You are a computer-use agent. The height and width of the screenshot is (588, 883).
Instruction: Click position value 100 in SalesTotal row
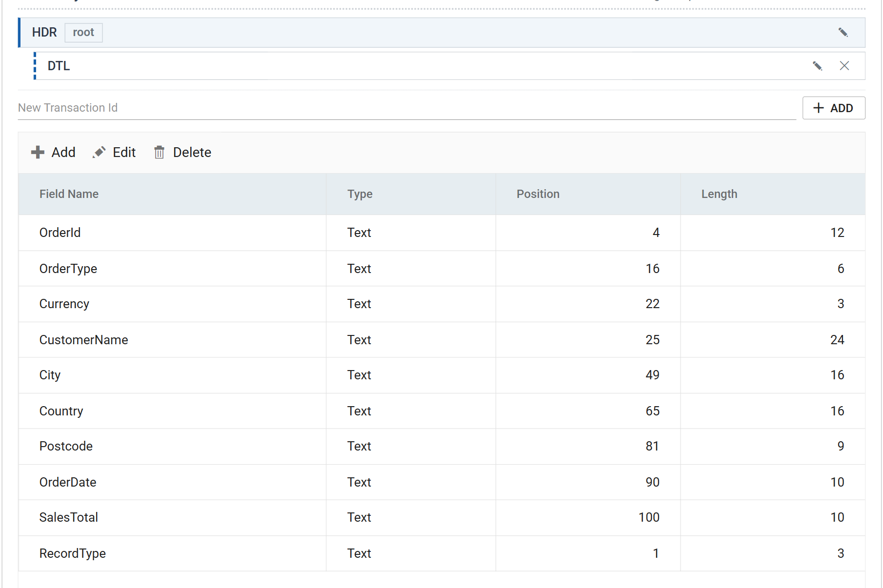pos(649,518)
